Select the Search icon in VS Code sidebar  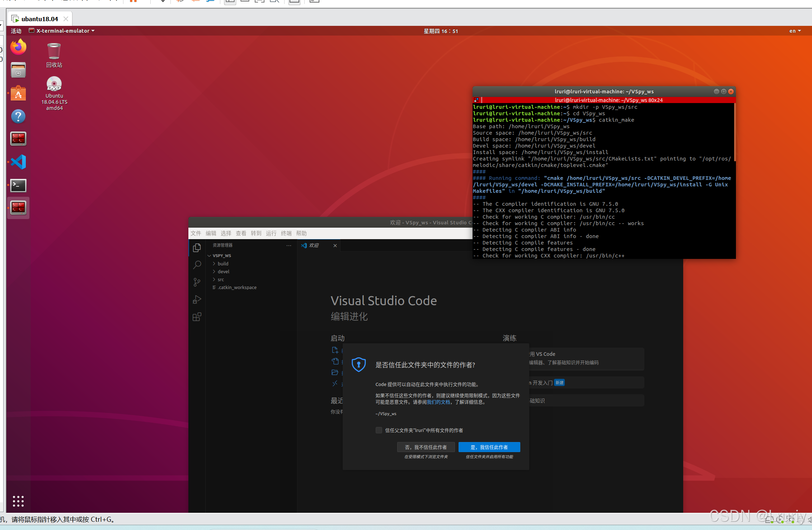tap(197, 265)
